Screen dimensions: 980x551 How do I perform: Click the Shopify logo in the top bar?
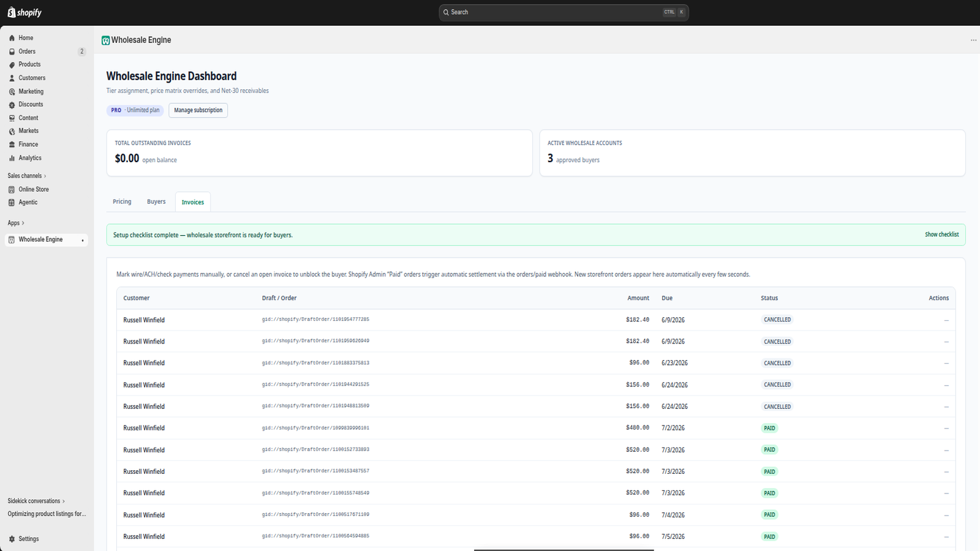pyautogui.click(x=24, y=12)
